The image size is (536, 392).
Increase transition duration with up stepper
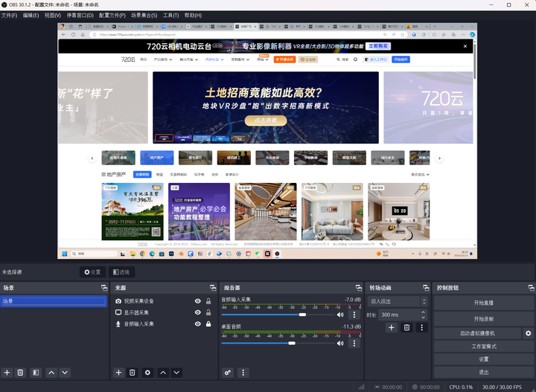424,312
